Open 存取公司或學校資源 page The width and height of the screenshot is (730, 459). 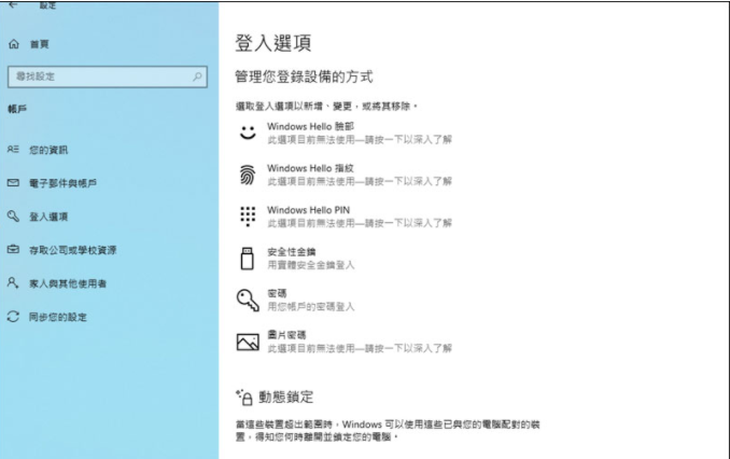(73, 250)
